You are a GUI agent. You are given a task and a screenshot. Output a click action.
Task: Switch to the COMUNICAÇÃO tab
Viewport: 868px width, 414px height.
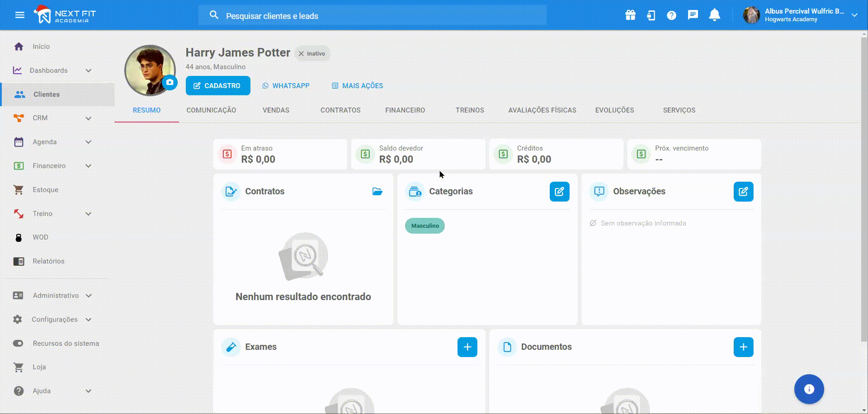(211, 110)
